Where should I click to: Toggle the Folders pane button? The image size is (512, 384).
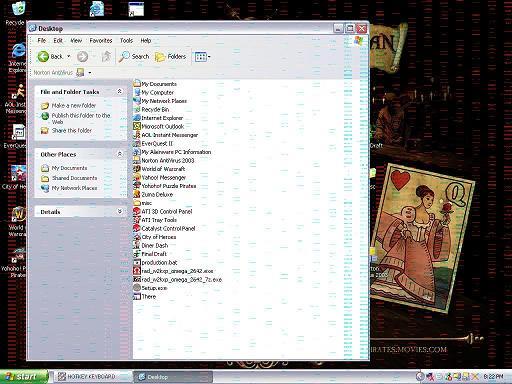[170, 57]
